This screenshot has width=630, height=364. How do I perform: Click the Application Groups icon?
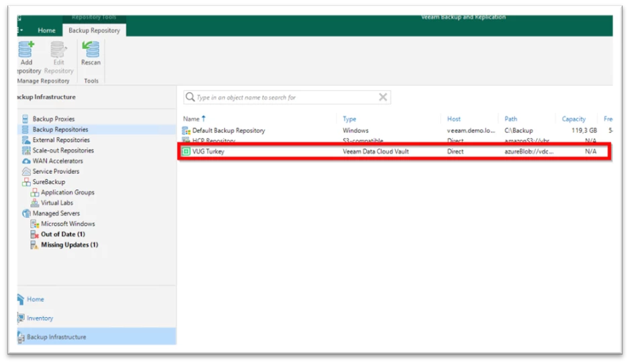[x=35, y=192]
